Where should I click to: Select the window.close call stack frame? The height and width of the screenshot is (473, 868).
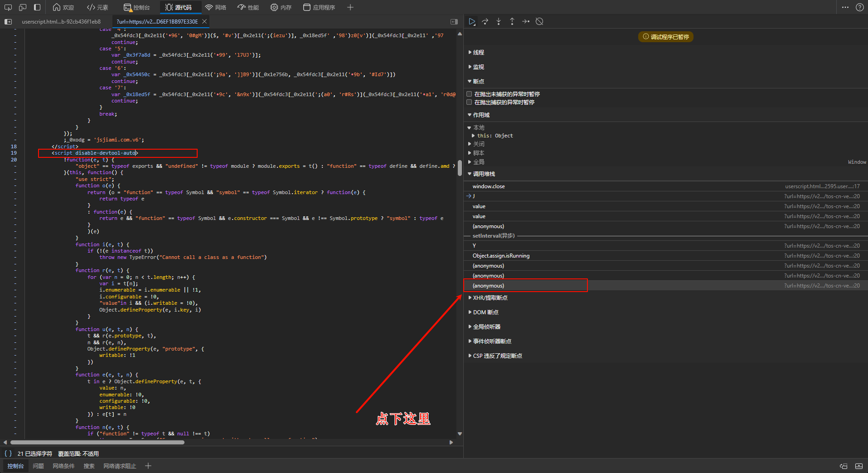(x=665, y=186)
